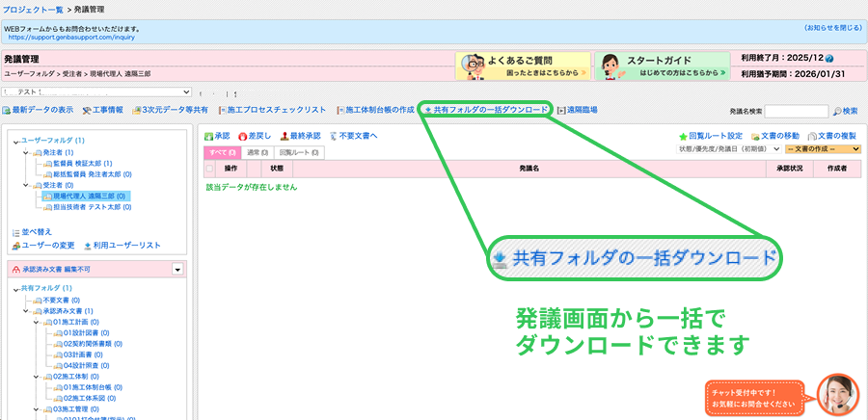The image size is (868, 420).
Task: Switch to the 回覧ルート tab
Action: pyautogui.click(x=299, y=152)
